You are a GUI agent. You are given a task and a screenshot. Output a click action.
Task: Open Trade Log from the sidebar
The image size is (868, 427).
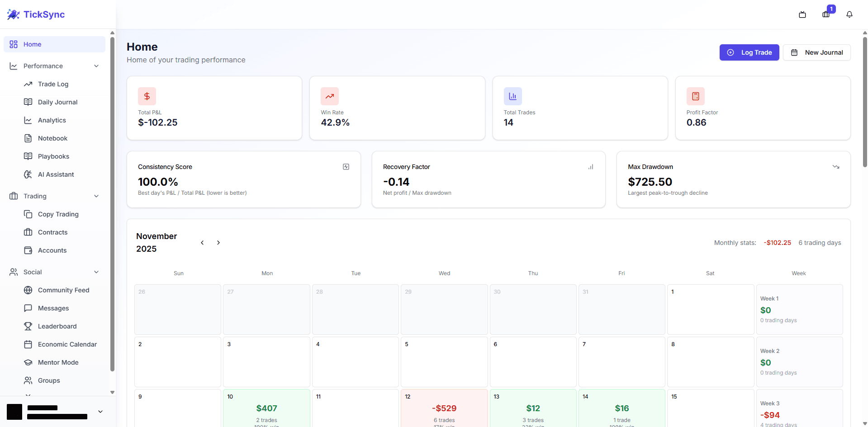[52, 84]
